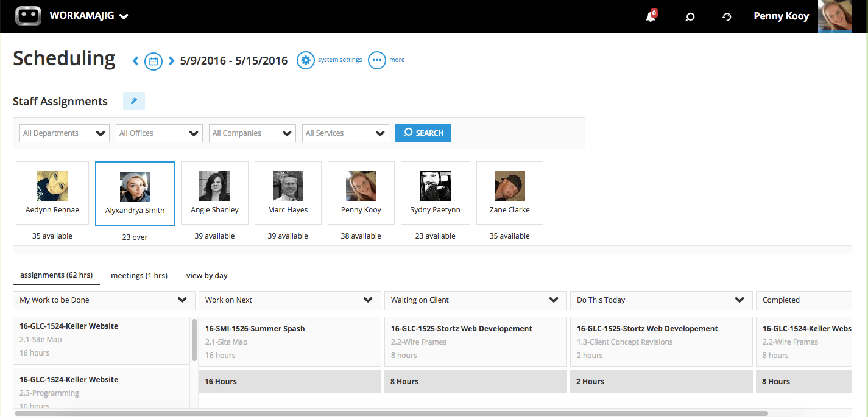Switch to the meetings tab
Screen dimensions: 868x417
139,275
